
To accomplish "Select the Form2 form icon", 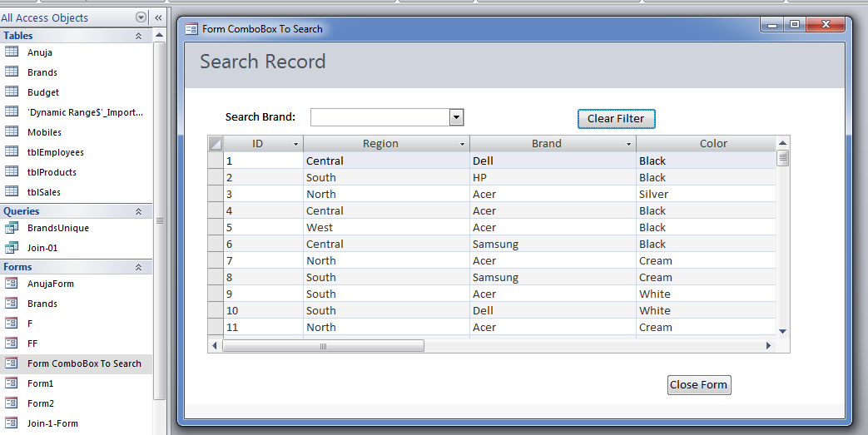I will tap(12, 403).
